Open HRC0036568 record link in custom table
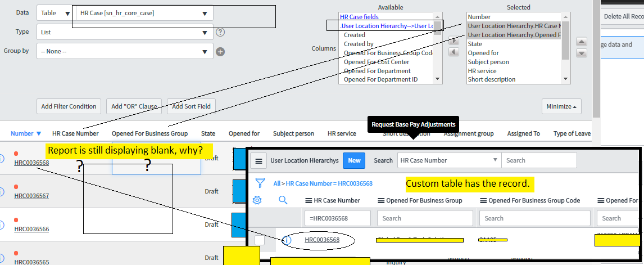The width and height of the screenshot is (644, 265). coord(322,240)
